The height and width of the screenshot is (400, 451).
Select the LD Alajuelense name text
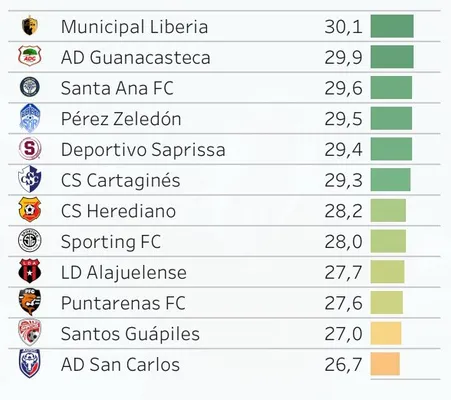pyautogui.click(x=124, y=272)
